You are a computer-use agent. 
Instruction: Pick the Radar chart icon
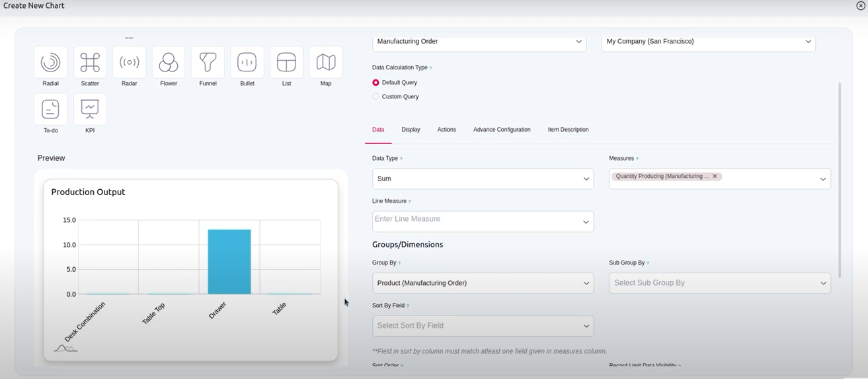[129, 63]
